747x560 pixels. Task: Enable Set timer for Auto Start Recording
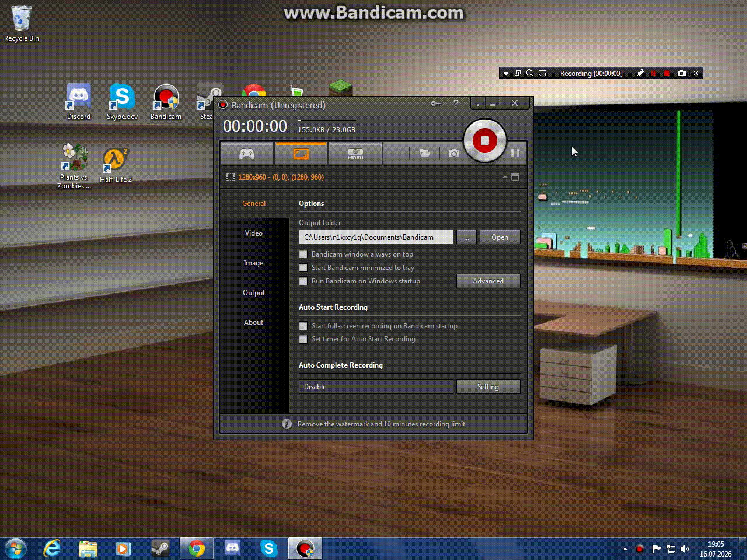[x=303, y=339]
